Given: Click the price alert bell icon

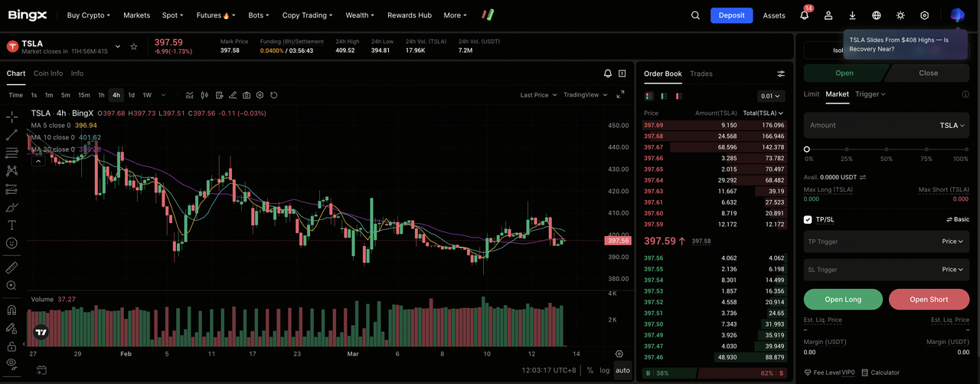Looking at the screenshot, I should pos(608,74).
